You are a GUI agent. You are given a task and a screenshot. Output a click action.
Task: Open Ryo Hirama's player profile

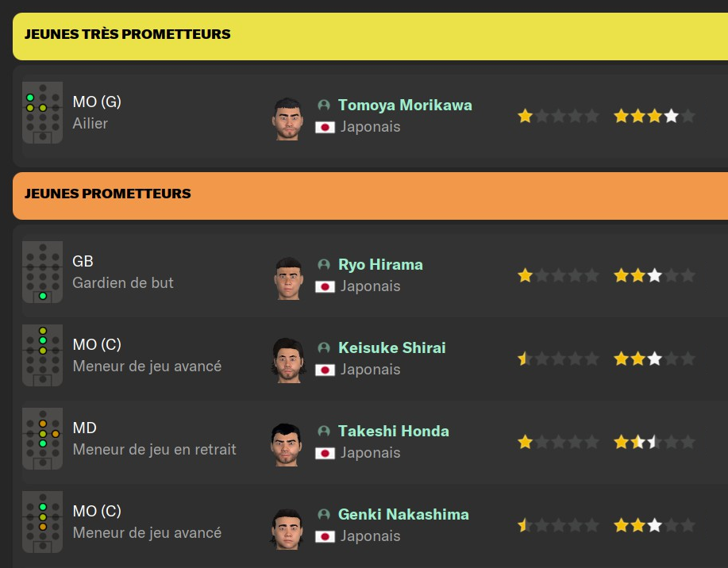click(380, 264)
